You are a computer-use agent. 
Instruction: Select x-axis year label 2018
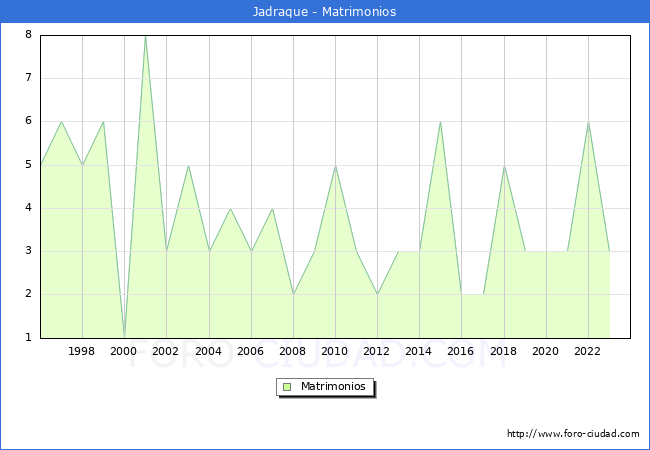(x=503, y=351)
